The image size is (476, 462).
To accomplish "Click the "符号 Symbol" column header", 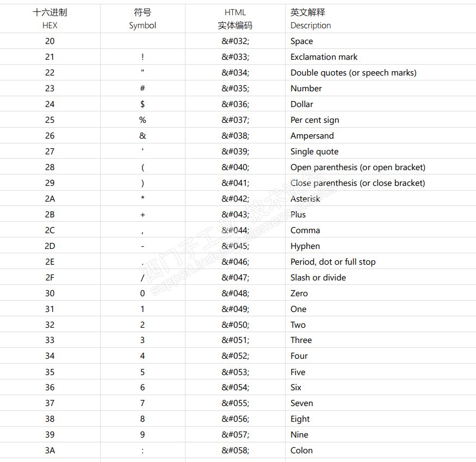I will [x=143, y=18].
